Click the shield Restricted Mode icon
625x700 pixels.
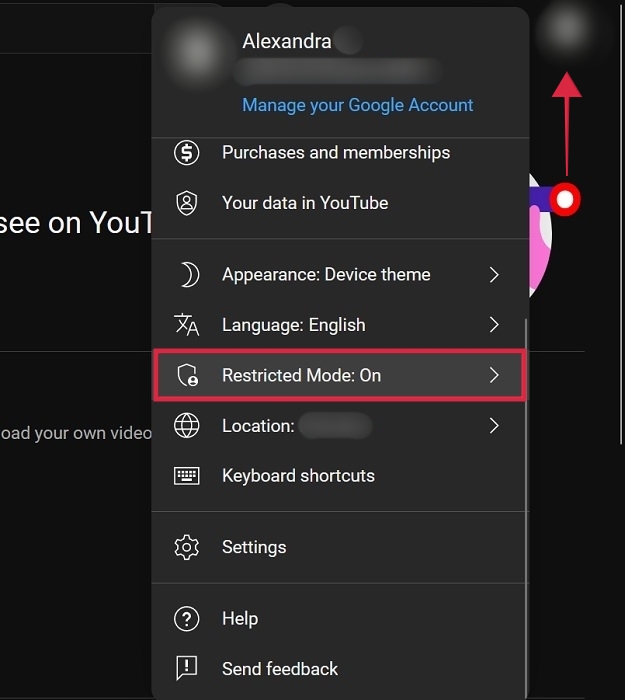(x=188, y=375)
